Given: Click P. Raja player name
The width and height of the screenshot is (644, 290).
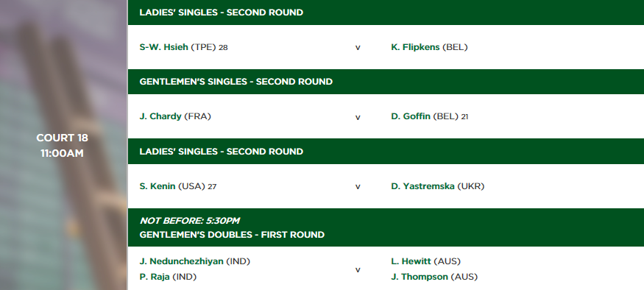Looking at the screenshot, I should pyautogui.click(x=155, y=277).
